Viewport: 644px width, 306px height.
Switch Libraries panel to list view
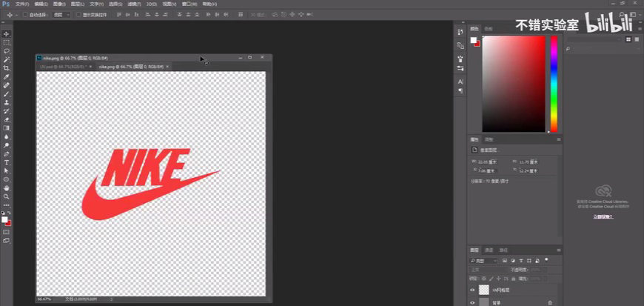[637, 39]
